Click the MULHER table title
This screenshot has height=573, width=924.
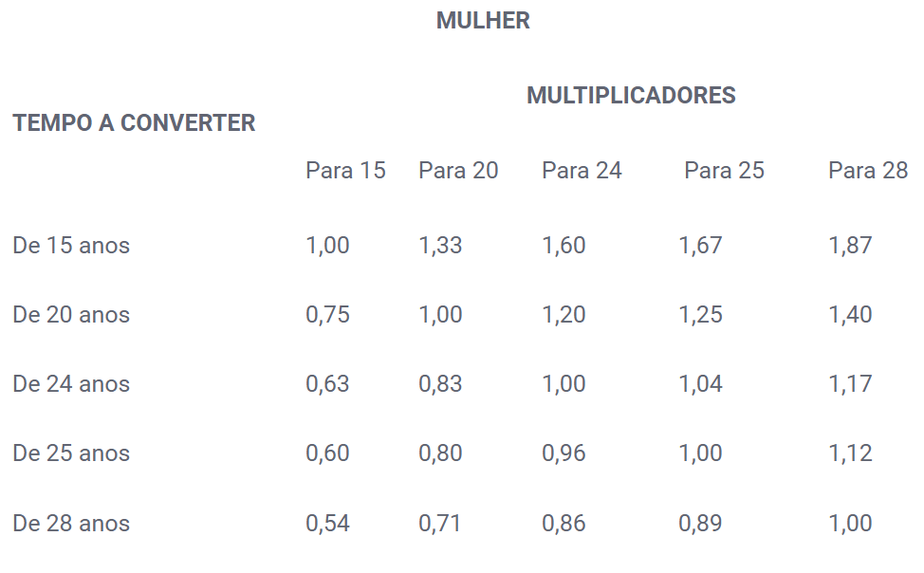[x=483, y=21]
